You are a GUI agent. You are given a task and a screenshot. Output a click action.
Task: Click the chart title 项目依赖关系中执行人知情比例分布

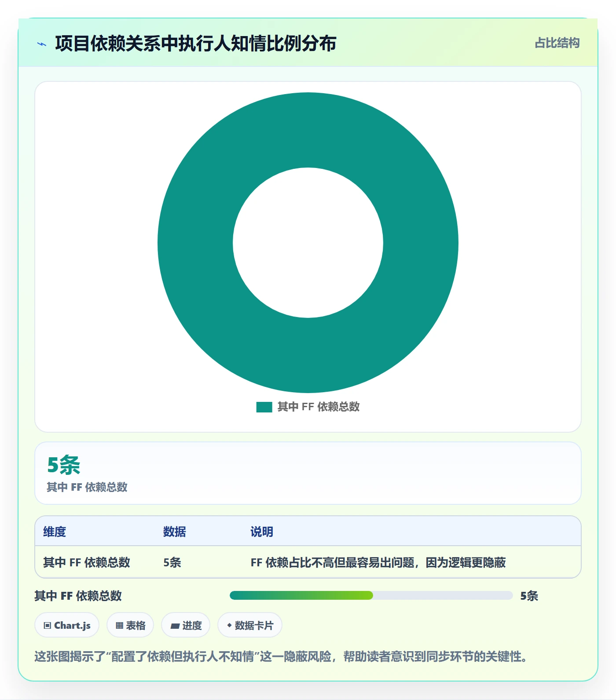196,44
